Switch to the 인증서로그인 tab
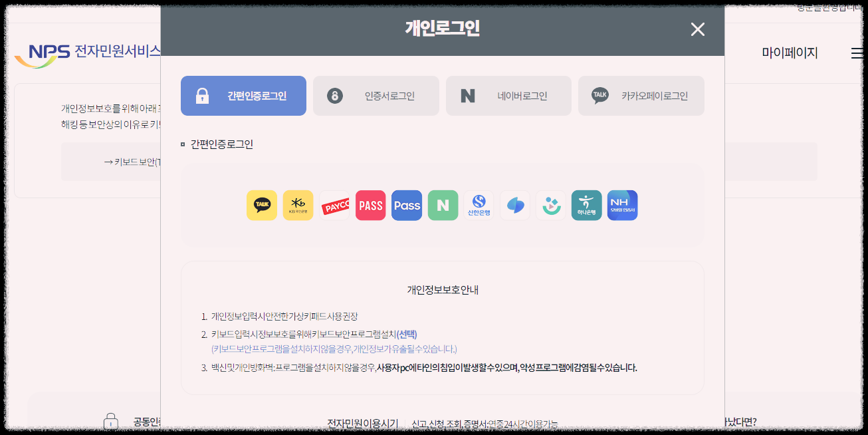Screen dimensions: 868x435 tap(376, 95)
